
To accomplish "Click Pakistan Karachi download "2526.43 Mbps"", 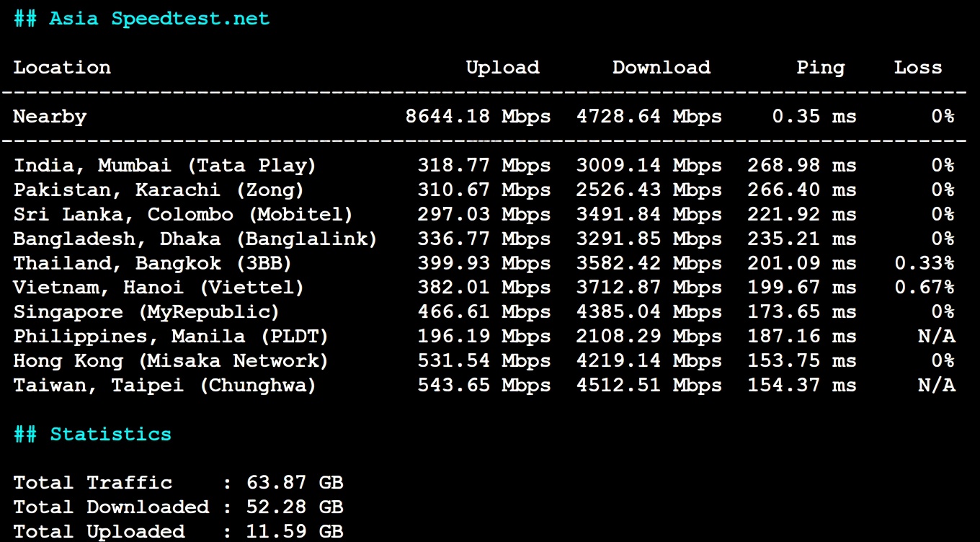I will [x=649, y=190].
